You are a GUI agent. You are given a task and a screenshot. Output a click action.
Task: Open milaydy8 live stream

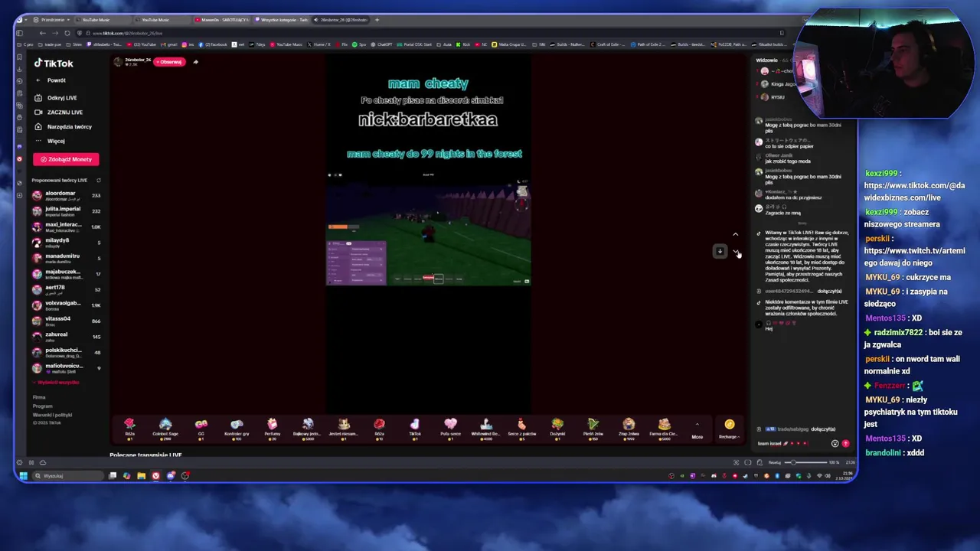[66, 243]
